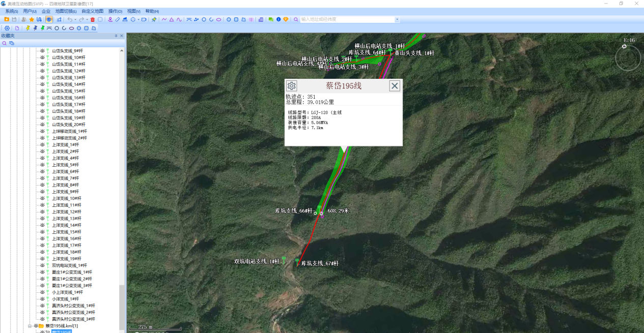The width and height of the screenshot is (644, 333).
Task: Click the green chat message icon
Action: (x=271, y=19)
